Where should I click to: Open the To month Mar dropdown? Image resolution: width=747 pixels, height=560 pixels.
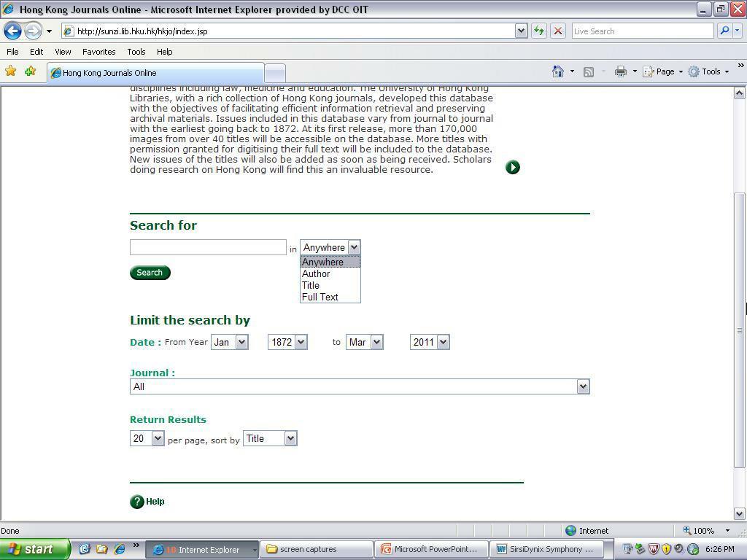tap(365, 342)
